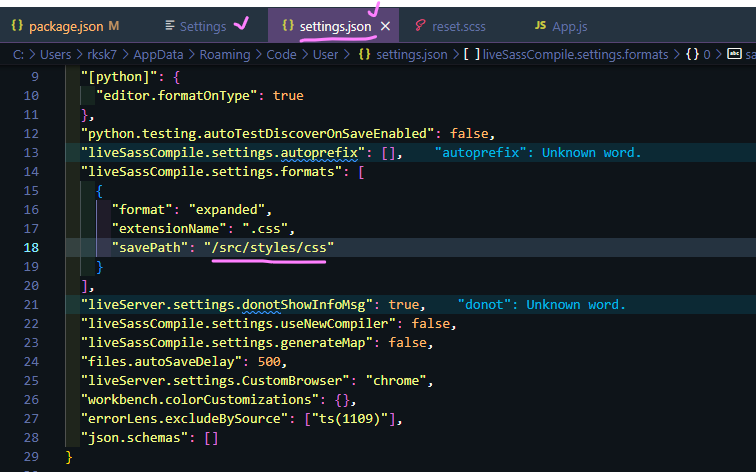Viewport: 756px width, 472px height.
Task: Click the "chrome" browser value
Action: point(396,381)
